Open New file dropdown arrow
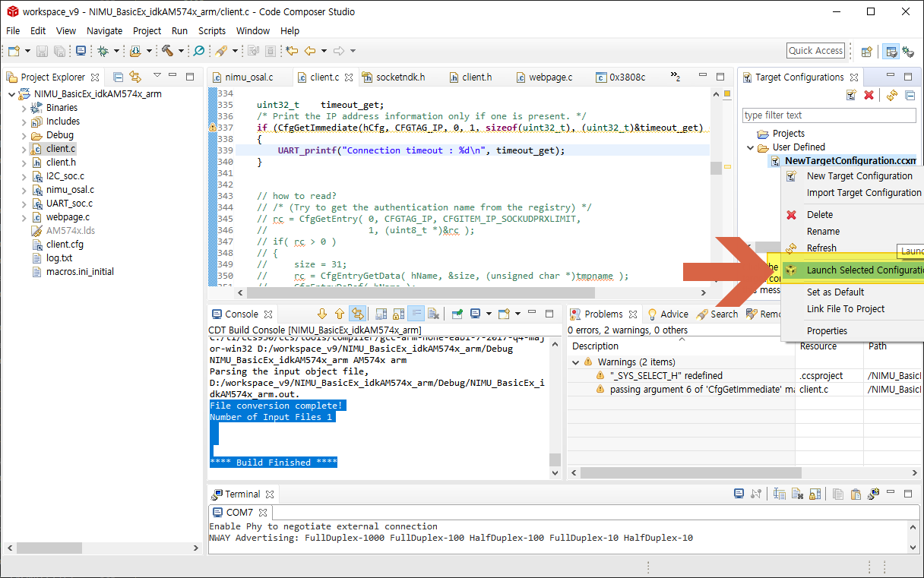The width and height of the screenshot is (924, 578). [x=27, y=51]
